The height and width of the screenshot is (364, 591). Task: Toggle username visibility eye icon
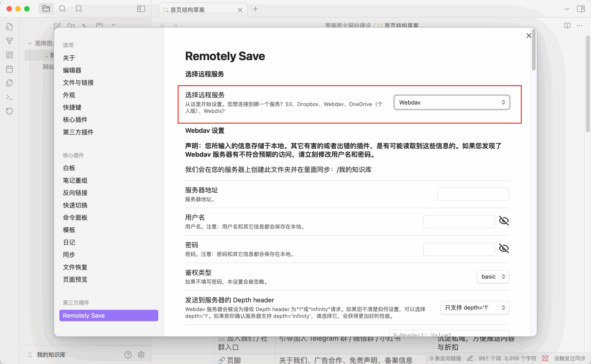(x=504, y=221)
